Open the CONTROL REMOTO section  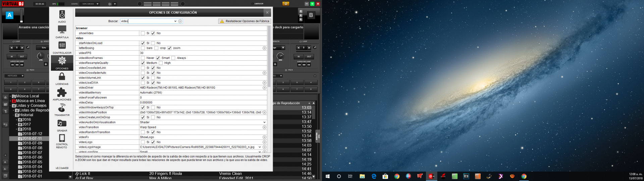(62, 141)
